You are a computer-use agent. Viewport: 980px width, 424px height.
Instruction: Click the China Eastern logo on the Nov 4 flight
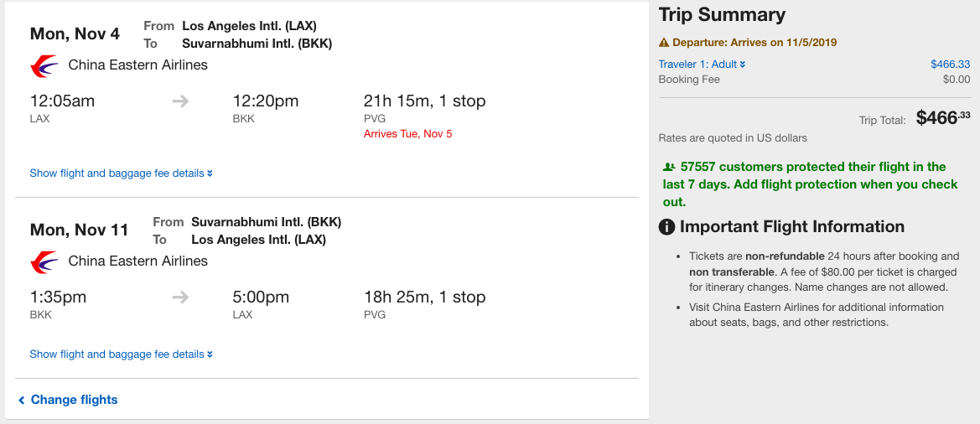(x=44, y=65)
